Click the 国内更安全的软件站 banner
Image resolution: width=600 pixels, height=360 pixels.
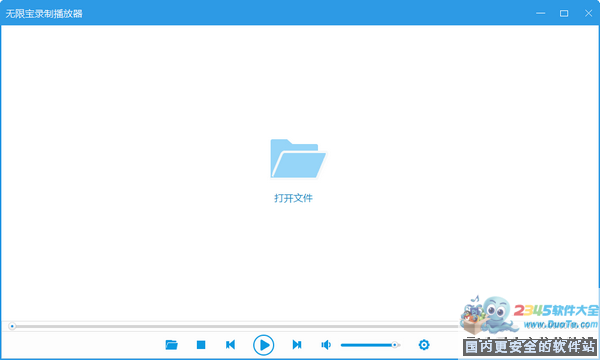pyautogui.click(x=530, y=347)
